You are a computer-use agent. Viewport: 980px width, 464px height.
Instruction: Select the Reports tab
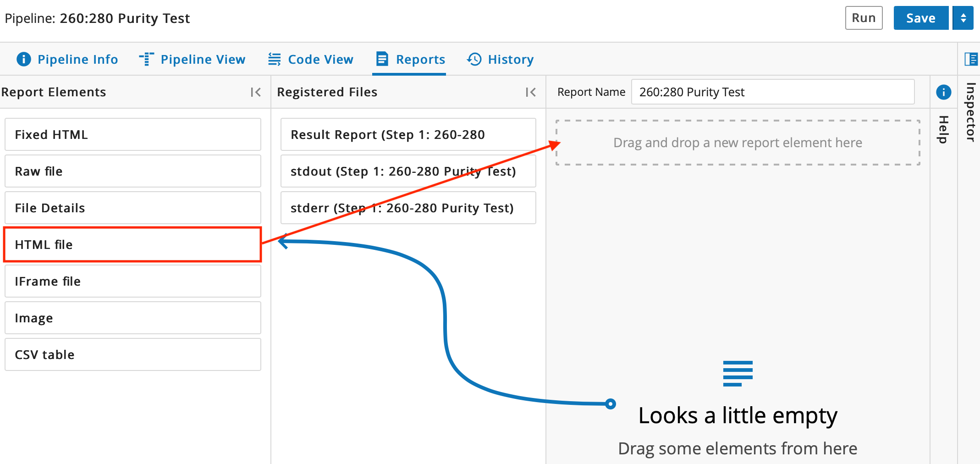pos(410,59)
